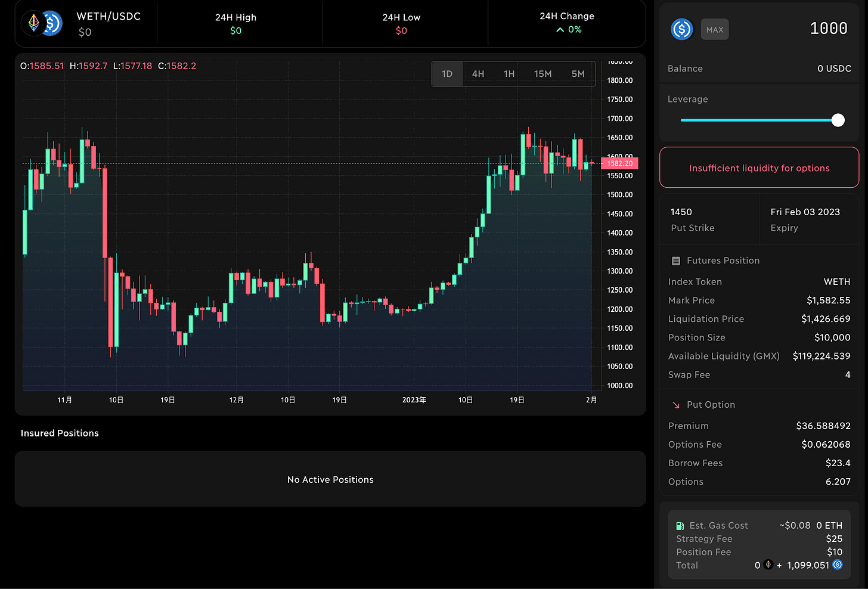Click the Swap Fee value 4
Viewport: 868px width, 589px height.
click(848, 375)
